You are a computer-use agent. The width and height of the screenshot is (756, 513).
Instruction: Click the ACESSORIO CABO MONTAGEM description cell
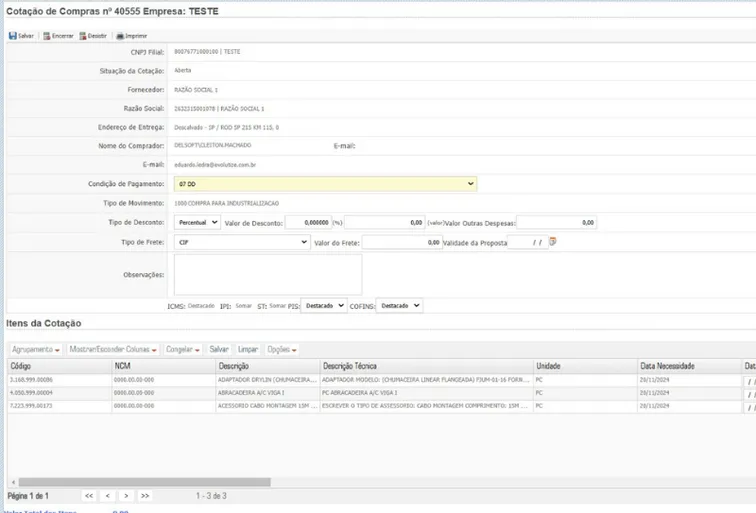268,406
